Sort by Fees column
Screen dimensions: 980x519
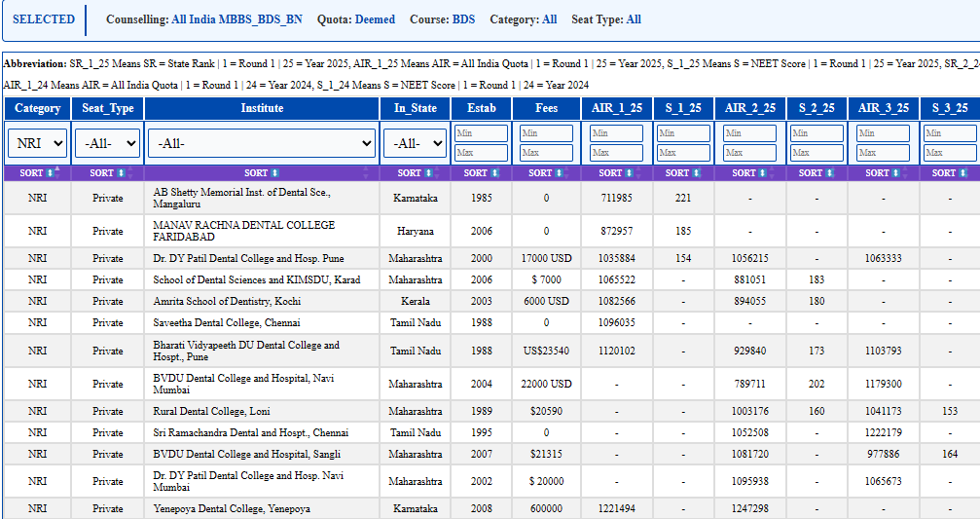(546, 173)
